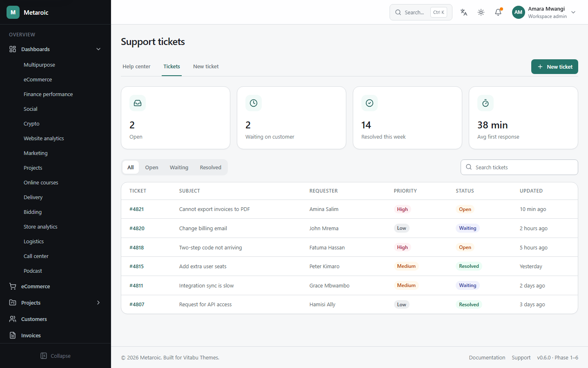
Task: Click the Dashboards grid icon in sidebar
Action: pyautogui.click(x=13, y=49)
